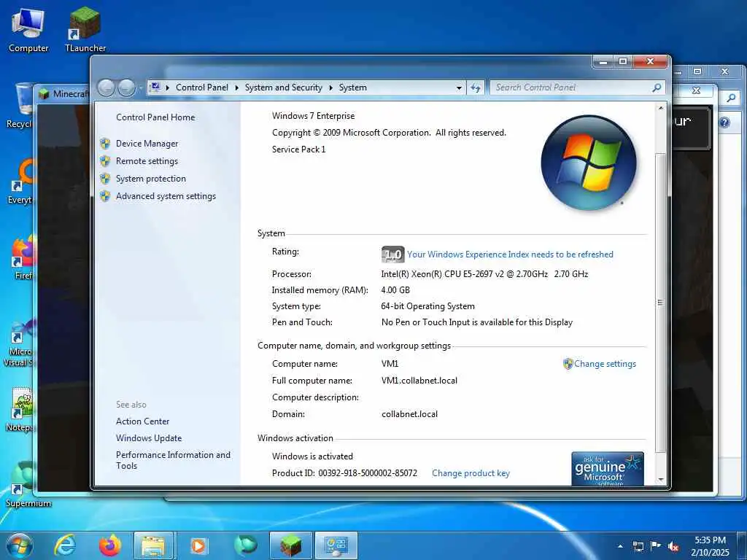Open the recent pages dropdown arrow
The image size is (747, 560).
[x=141, y=88]
